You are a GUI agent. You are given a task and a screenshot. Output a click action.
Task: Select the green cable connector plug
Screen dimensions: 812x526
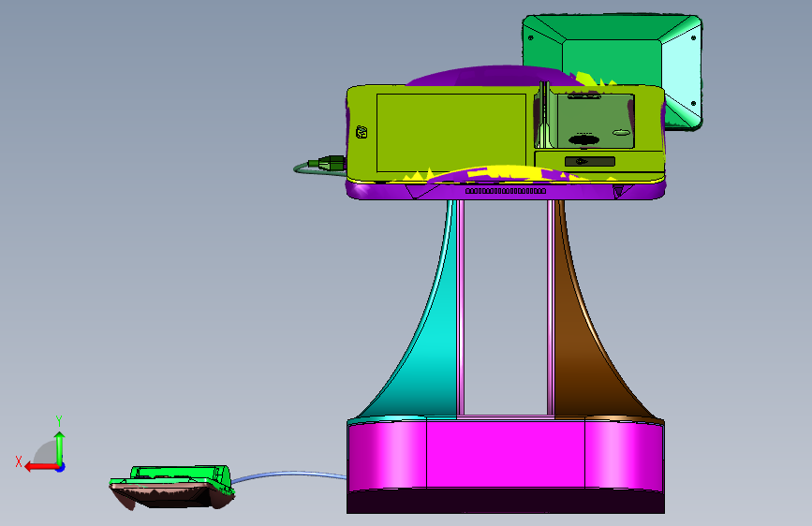pyautogui.click(x=327, y=163)
